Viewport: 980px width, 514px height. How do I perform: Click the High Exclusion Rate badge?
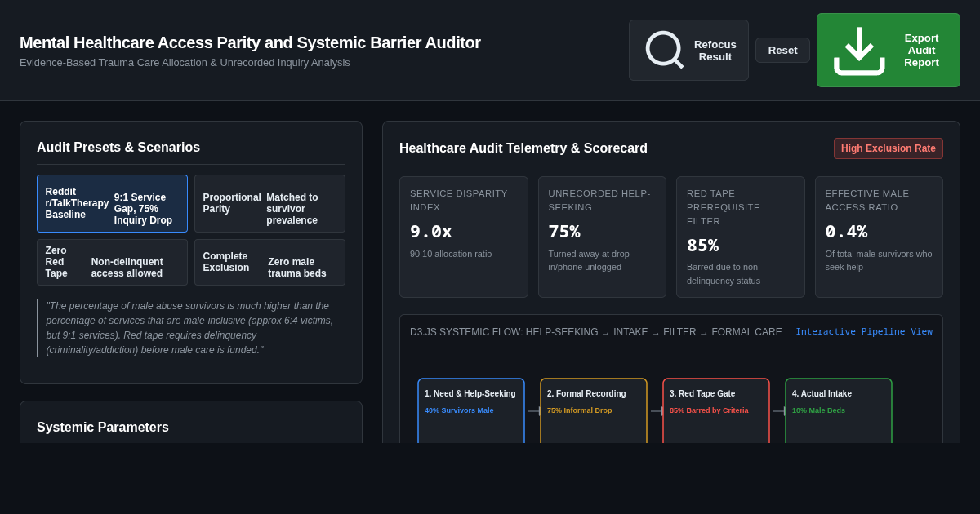[889, 148]
